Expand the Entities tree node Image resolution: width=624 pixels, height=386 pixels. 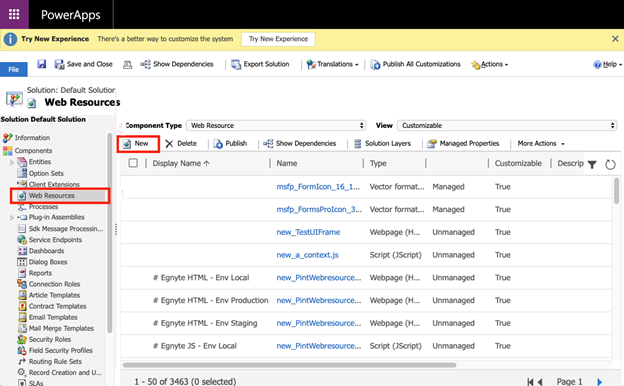click(x=12, y=162)
